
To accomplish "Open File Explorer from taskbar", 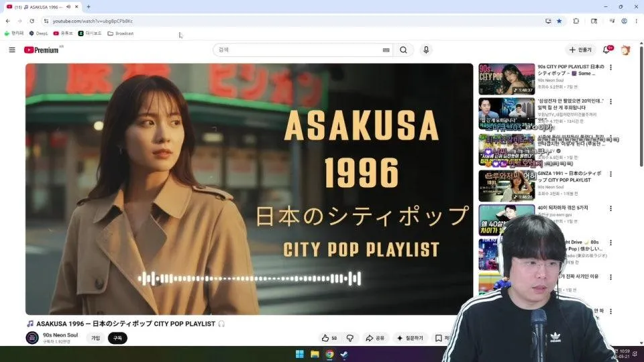I will tap(315, 354).
